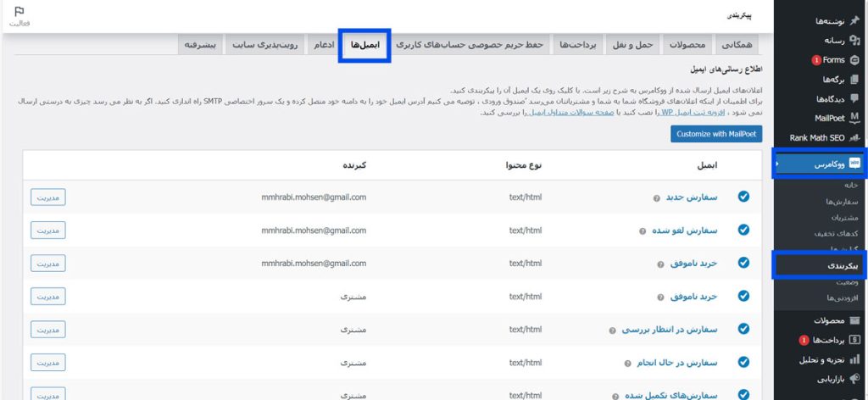Open کدهای تخفیف submenu in the sidebar
Viewport: 868px width, 400px height.
[x=836, y=234]
